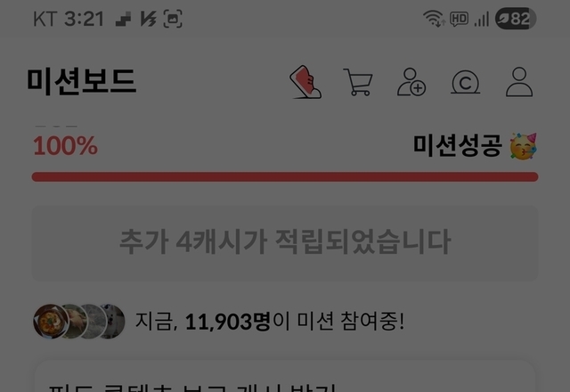Tap the cellular signal strength icon
This screenshot has width=570, height=392.
tap(481, 20)
